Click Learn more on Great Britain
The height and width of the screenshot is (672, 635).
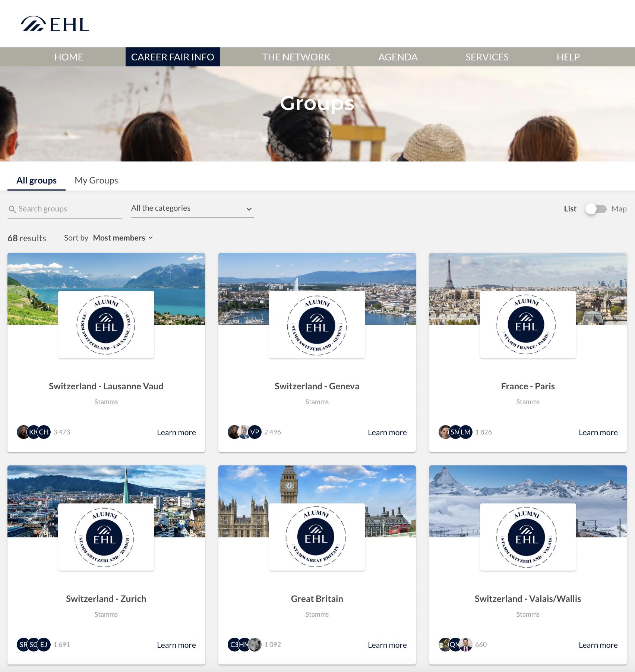pyautogui.click(x=387, y=645)
